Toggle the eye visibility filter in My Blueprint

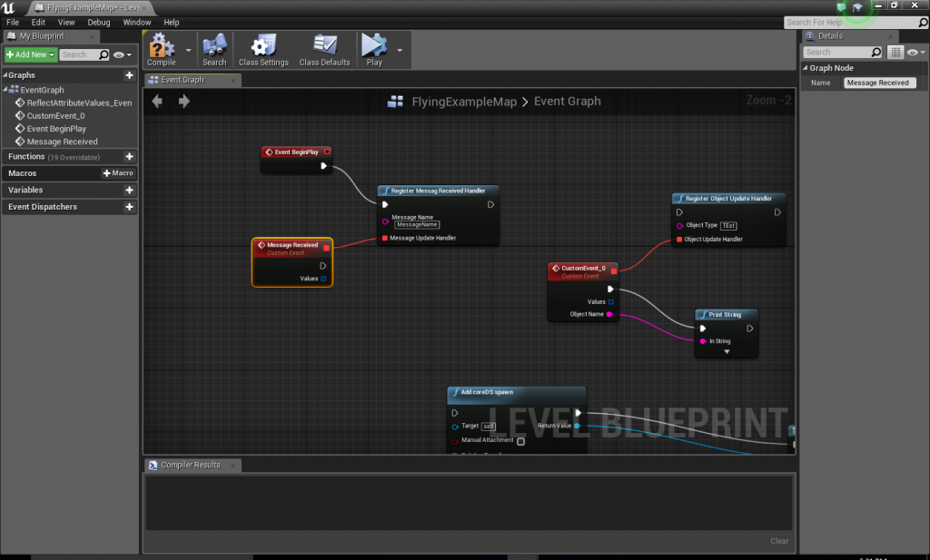coord(119,54)
